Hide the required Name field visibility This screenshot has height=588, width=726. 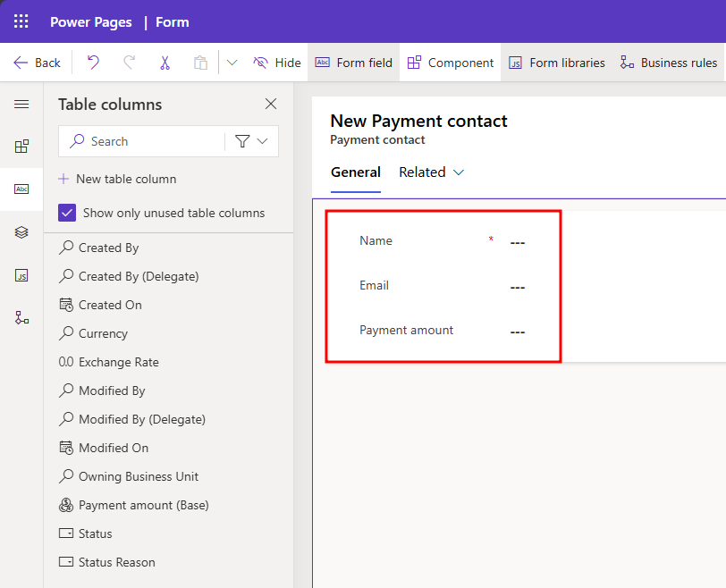pos(376,240)
